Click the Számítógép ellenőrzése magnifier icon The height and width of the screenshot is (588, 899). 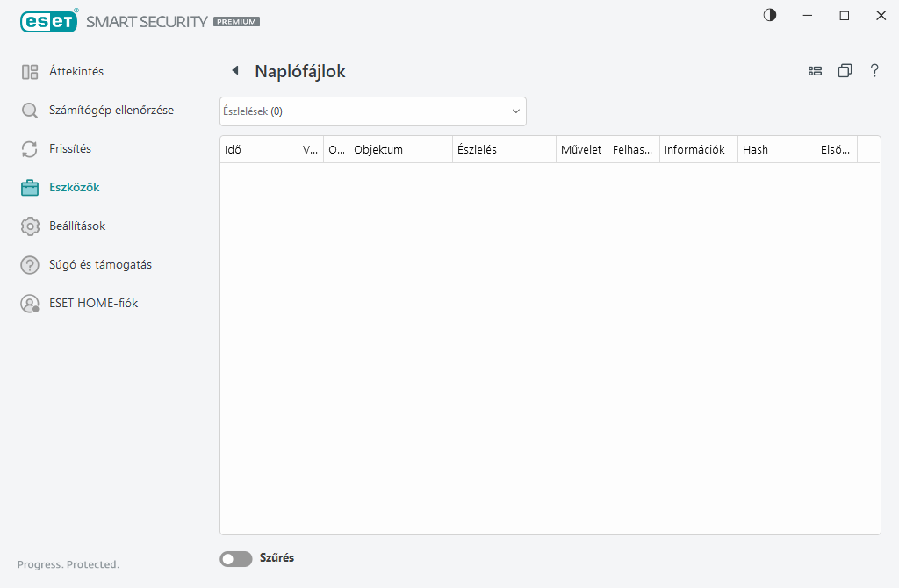30,111
